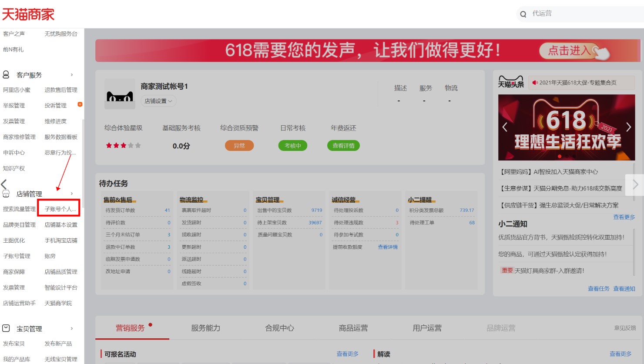
Task: Show previous slide in 618 carousel
Action: 505,127
